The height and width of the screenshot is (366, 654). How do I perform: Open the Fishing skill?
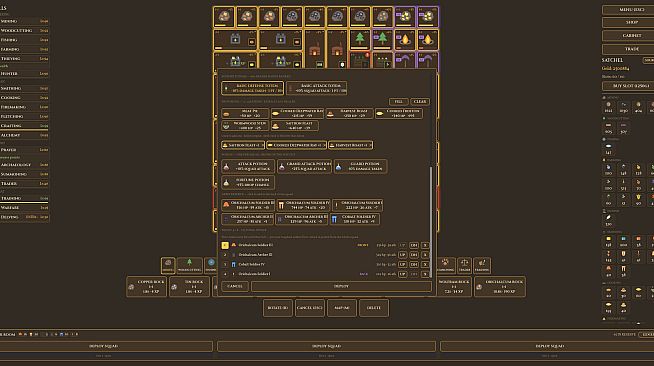(x=24, y=40)
